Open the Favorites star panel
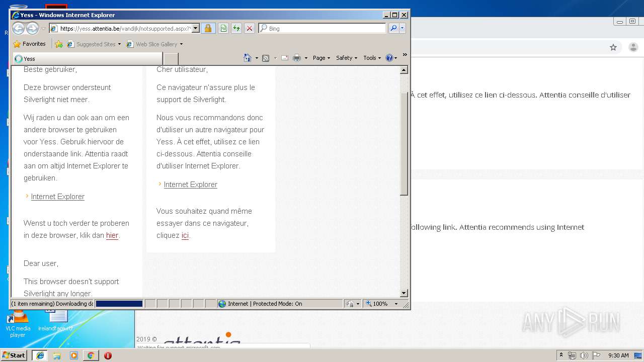 (x=29, y=44)
